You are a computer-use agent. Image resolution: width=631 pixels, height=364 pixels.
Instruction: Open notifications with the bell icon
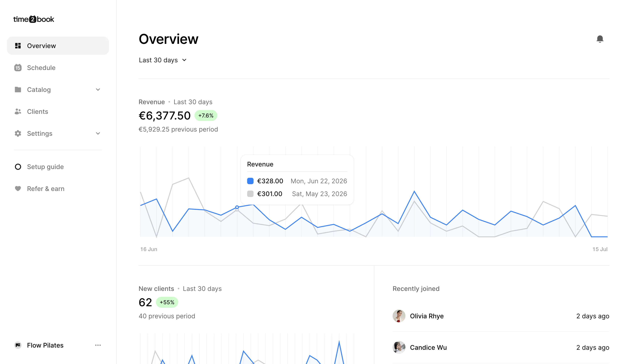point(600,39)
